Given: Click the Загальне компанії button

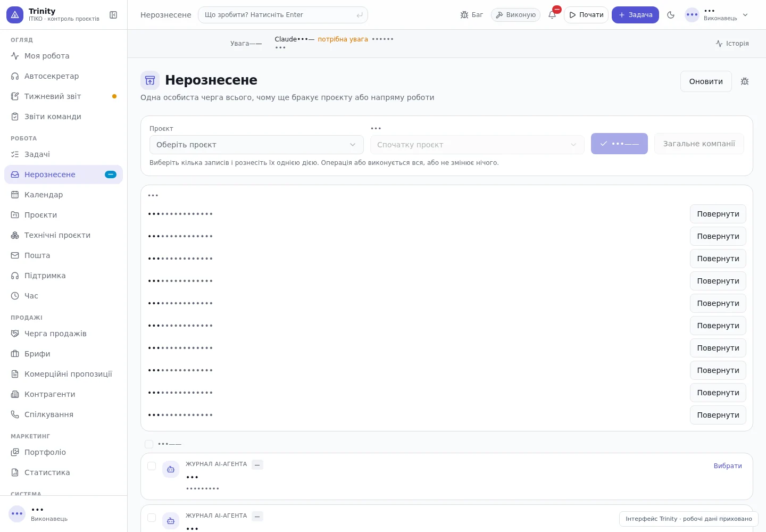Looking at the screenshot, I should 699,144.
